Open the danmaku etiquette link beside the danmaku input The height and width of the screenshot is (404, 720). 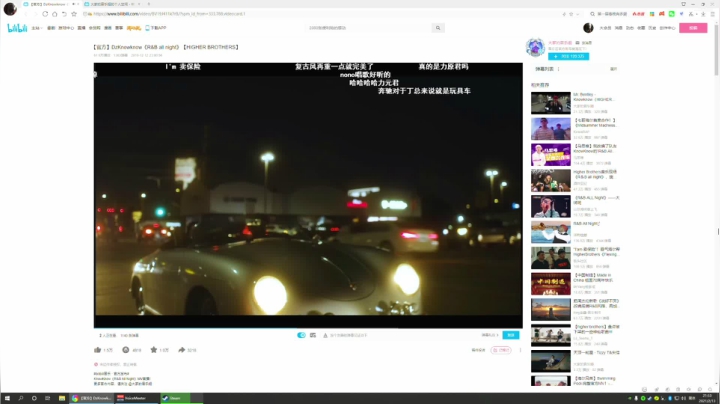pos(489,335)
